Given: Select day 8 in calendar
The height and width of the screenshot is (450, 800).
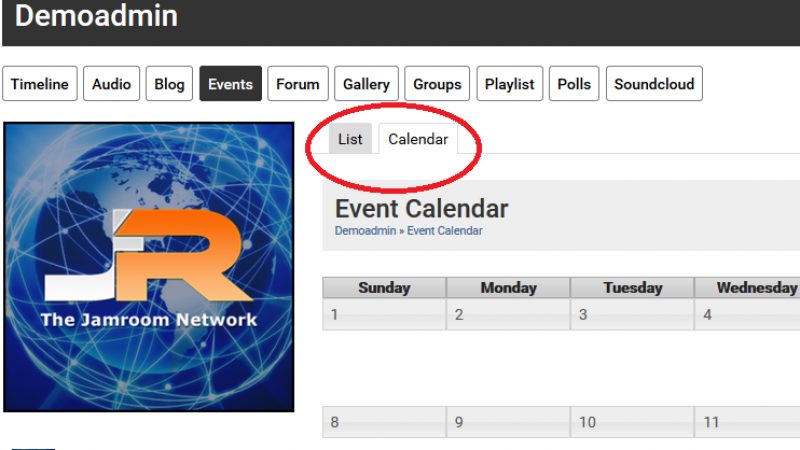Looking at the screenshot, I should tap(384, 422).
